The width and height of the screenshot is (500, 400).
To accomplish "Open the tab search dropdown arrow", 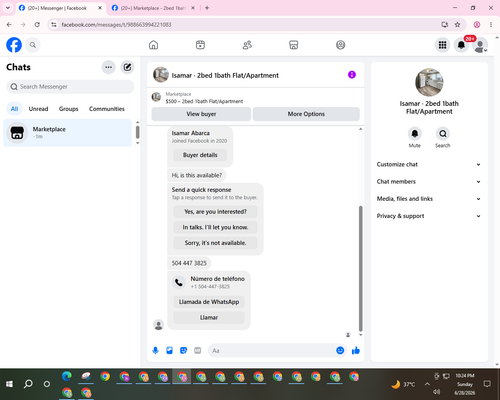I will (x=7, y=8).
